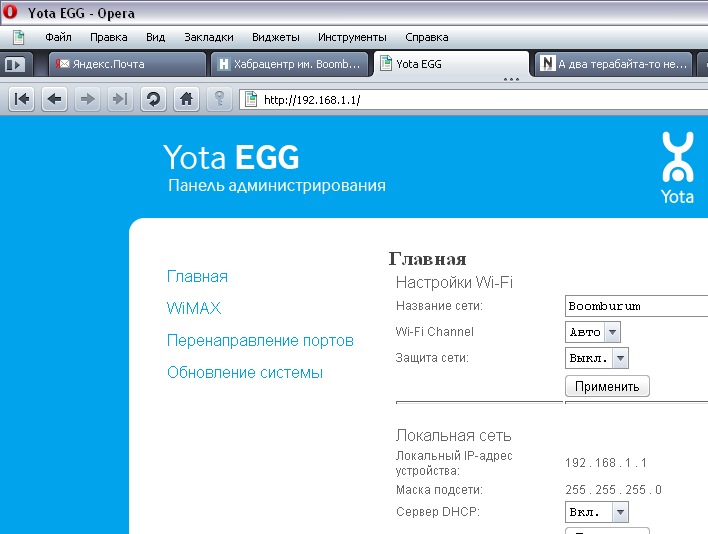This screenshot has width=708, height=534.
Task: Click the Fast Forward button
Action: click(120, 99)
